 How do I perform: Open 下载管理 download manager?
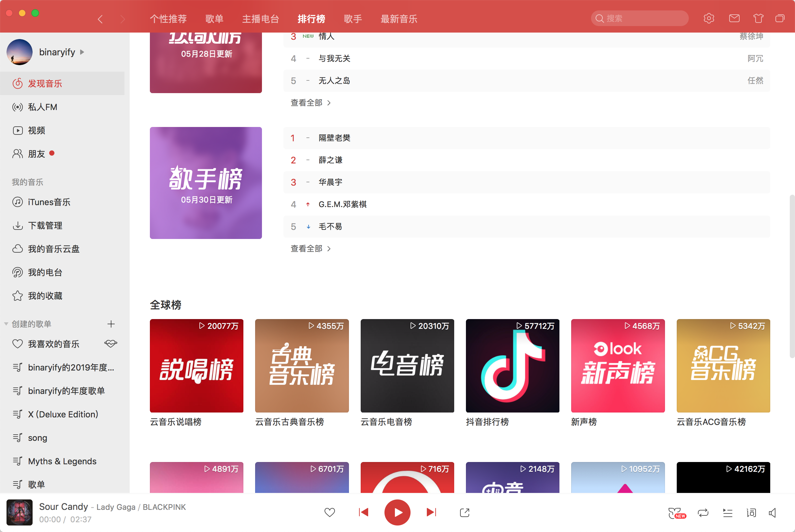click(x=45, y=225)
